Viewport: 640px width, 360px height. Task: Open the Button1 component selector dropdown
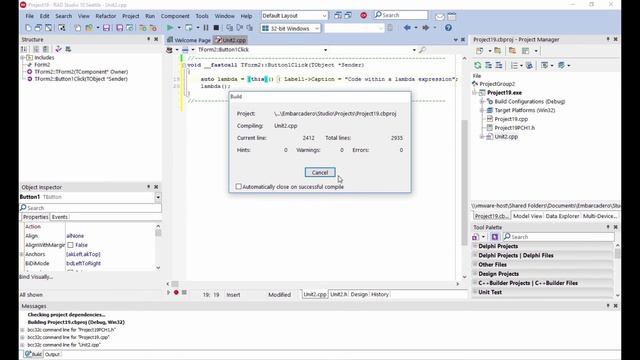[158, 197]
